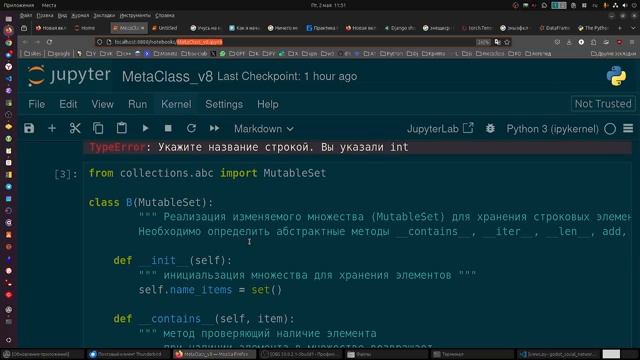
Task: Click the def __contains__(self, item) line
Action: click(x=204, y=319)
